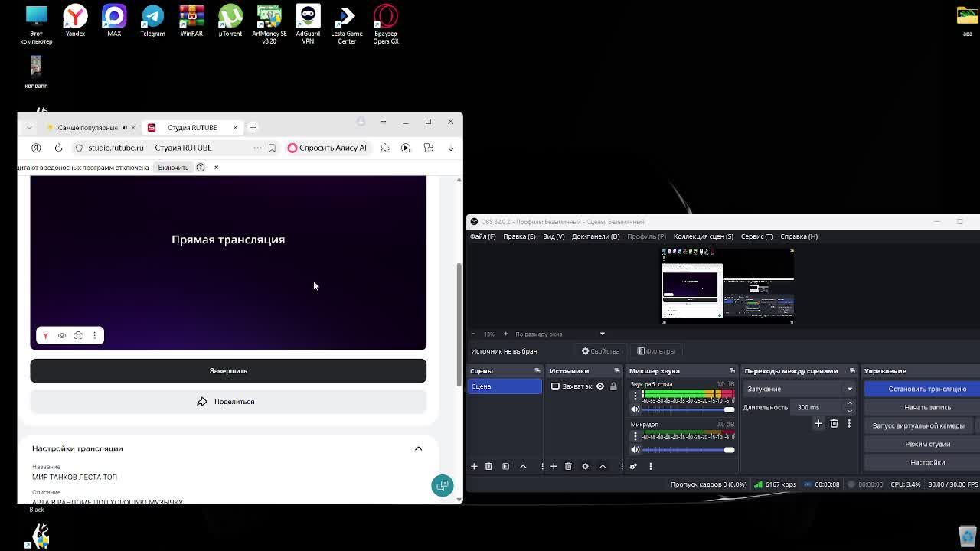980x551 pixels.
Task: Toggle the eye icon on the video overlay
Action: tap(62, 335)
